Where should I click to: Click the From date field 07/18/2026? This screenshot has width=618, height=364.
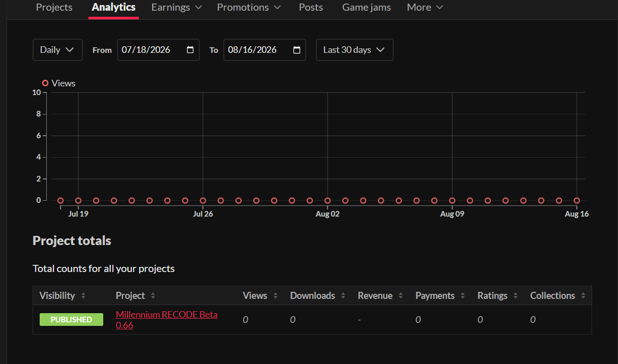(158, 50)
